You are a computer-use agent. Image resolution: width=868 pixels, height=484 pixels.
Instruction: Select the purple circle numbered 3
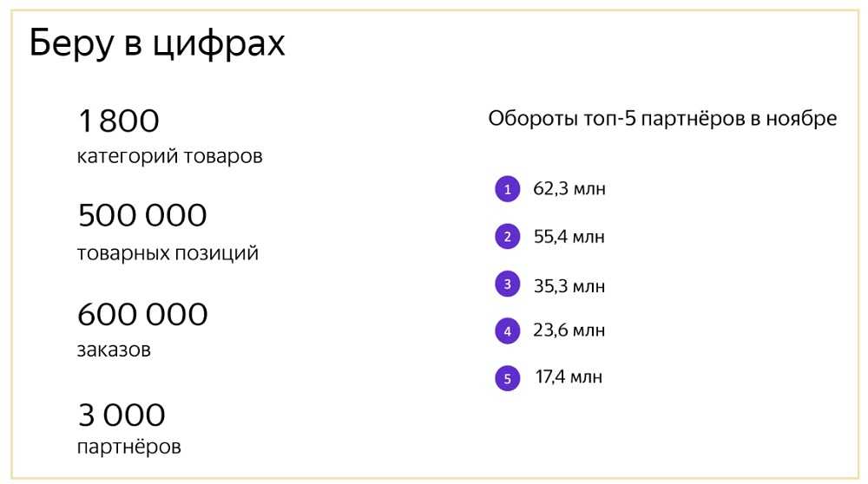507,284
